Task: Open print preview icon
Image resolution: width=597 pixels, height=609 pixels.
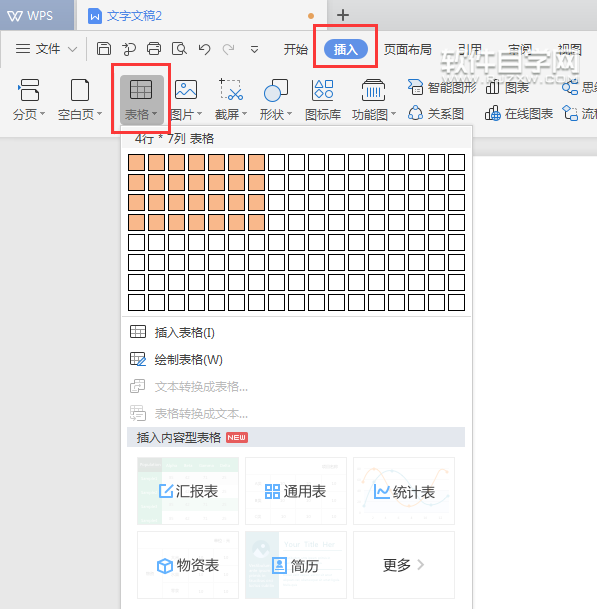Action: tap(179, 49)
